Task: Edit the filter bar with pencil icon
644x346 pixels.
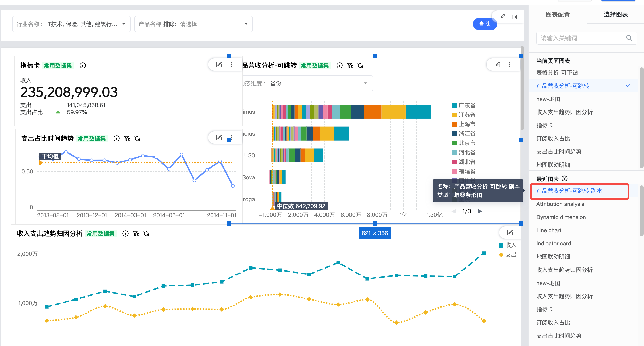Action: pos(502,17)
